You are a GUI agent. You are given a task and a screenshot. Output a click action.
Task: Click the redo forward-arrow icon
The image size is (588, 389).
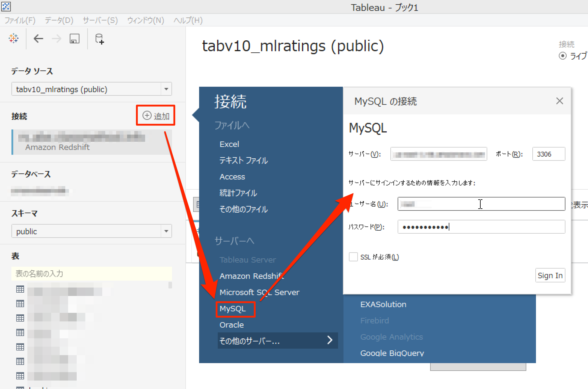coord(56,39)
